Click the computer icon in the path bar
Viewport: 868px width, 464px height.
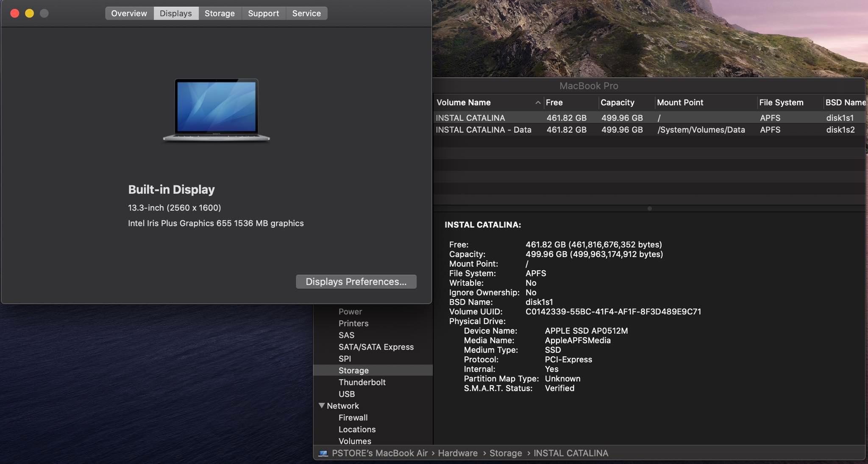(323, 453)
